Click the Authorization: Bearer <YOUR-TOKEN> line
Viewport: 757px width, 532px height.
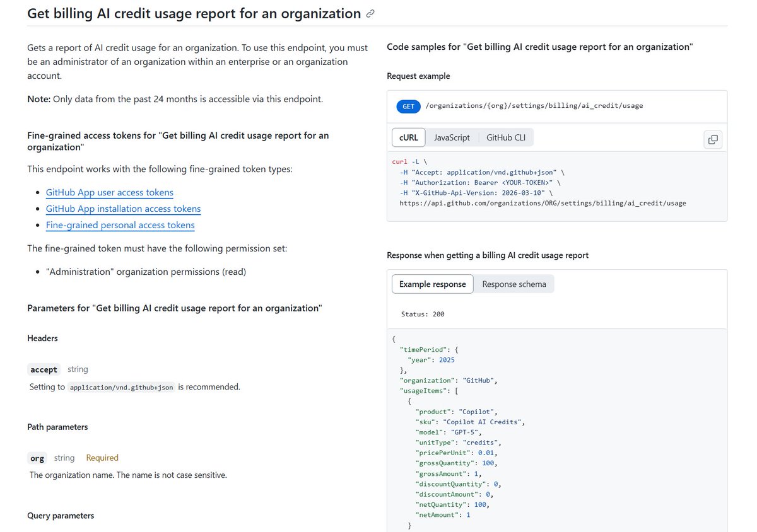pyautogui.click(x=481, y=183)
